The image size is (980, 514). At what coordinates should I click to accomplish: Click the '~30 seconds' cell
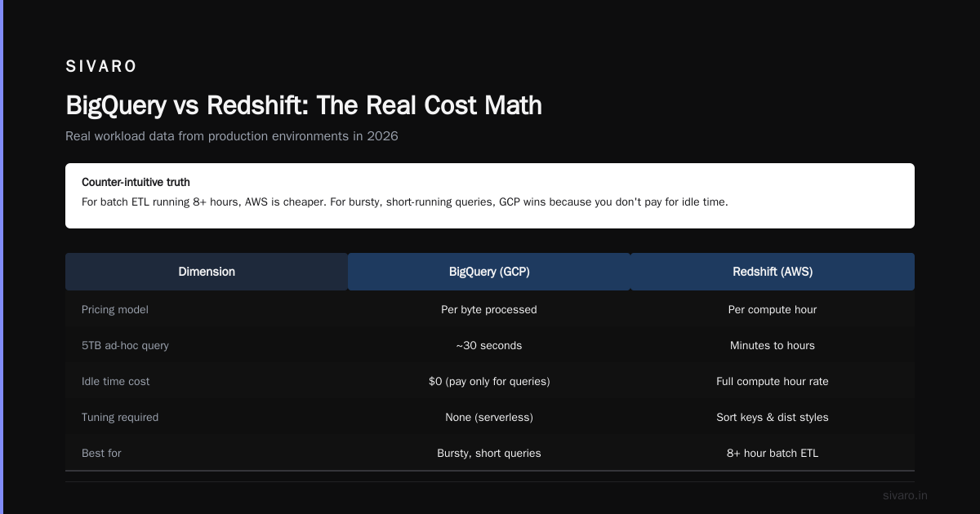coord(489,346)
